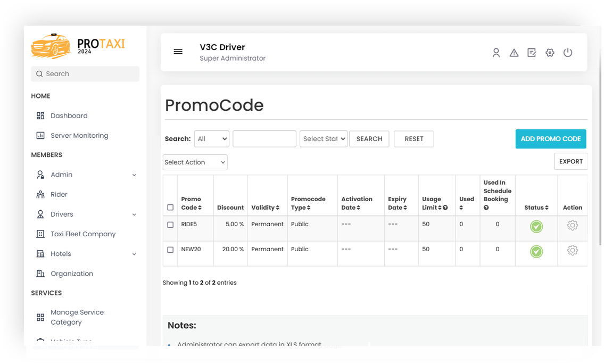Tick the NEW20 row checkbox
Viewport: 604px width, 364px height.
(170, 250)
